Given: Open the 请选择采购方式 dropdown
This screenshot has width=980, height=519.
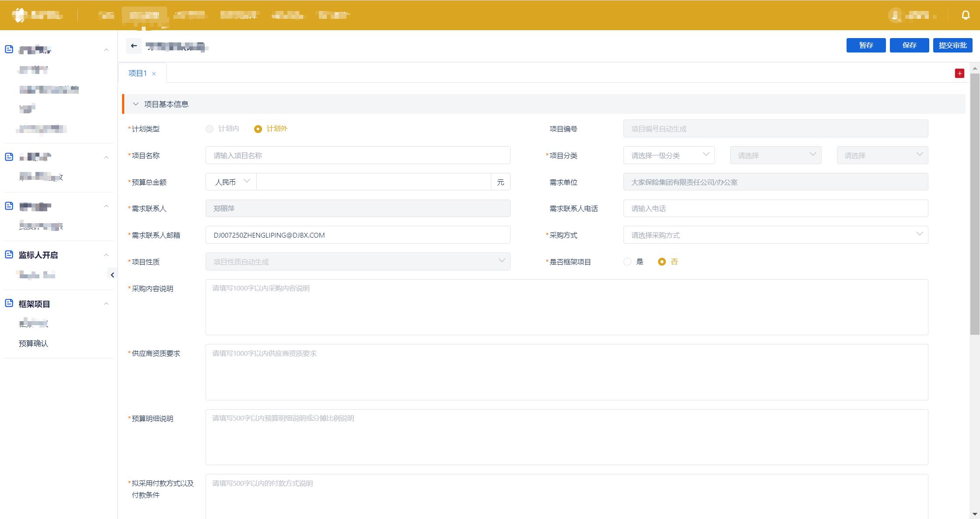Looking at the screenshot, I should coord(776,235).
